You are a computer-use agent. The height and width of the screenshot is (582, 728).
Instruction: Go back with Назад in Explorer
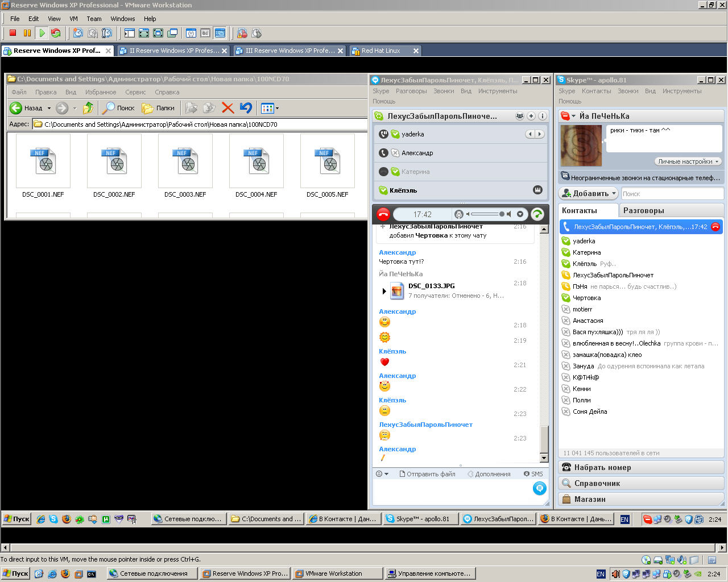pos(26,107)
